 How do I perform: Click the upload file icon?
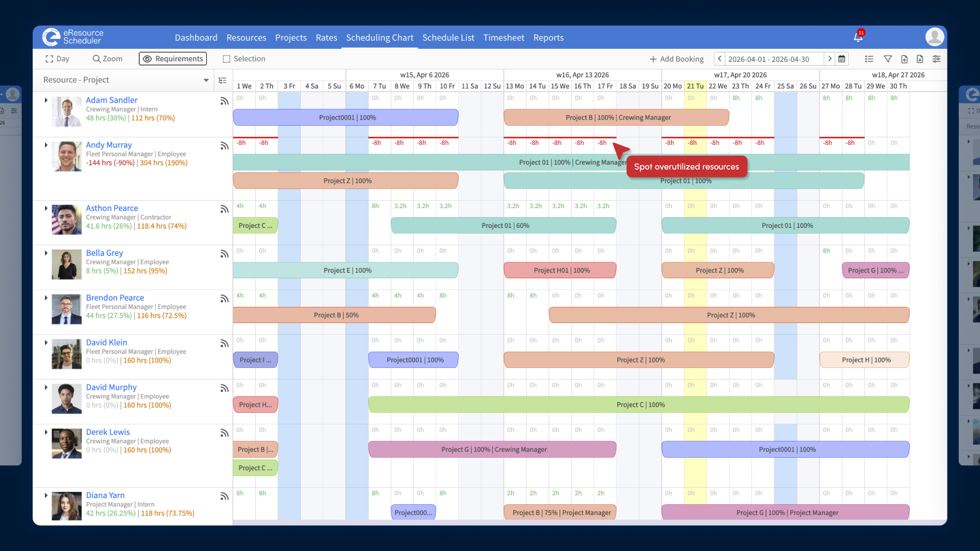(904, 59)
